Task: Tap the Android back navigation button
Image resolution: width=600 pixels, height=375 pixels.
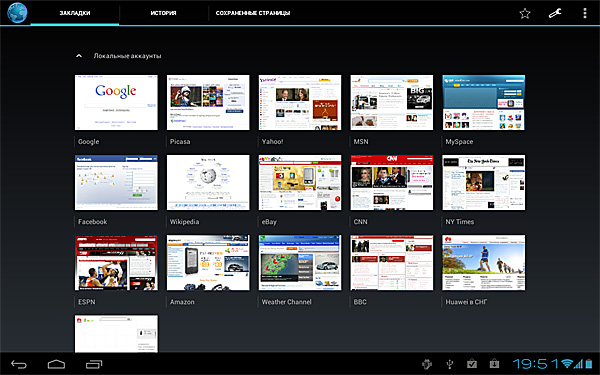Action: [x=19, y=364]
